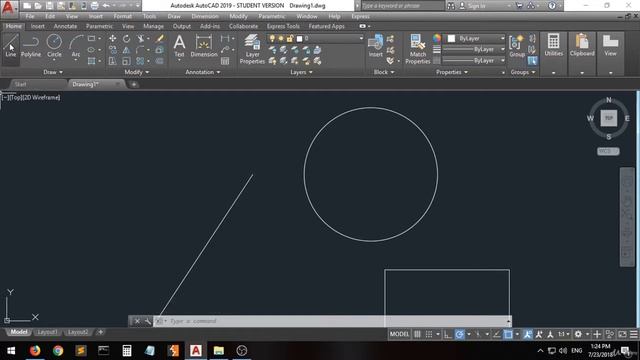
Task: Select the Scale tool in Modify
Action: point(127,61)
